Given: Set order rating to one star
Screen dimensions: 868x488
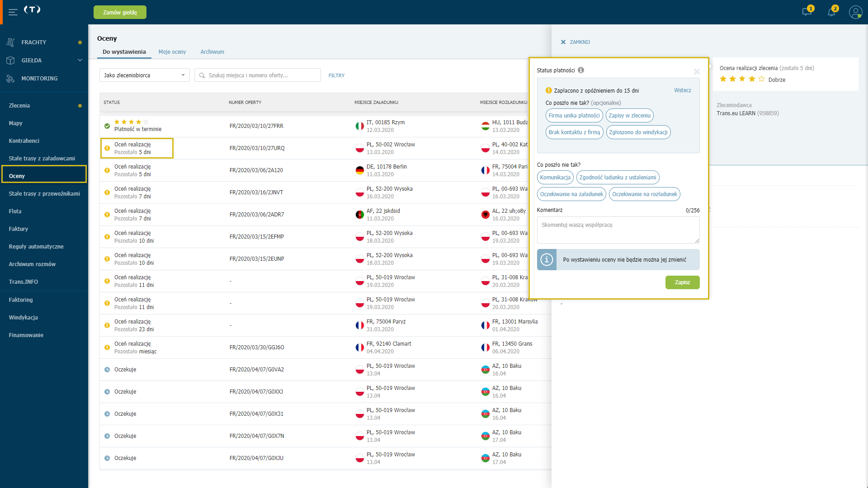Looking at the screenshot, I should pos(723,79).
